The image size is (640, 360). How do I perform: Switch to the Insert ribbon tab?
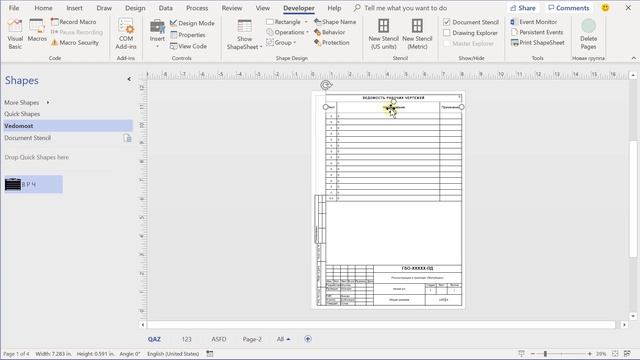pos(74,8)
